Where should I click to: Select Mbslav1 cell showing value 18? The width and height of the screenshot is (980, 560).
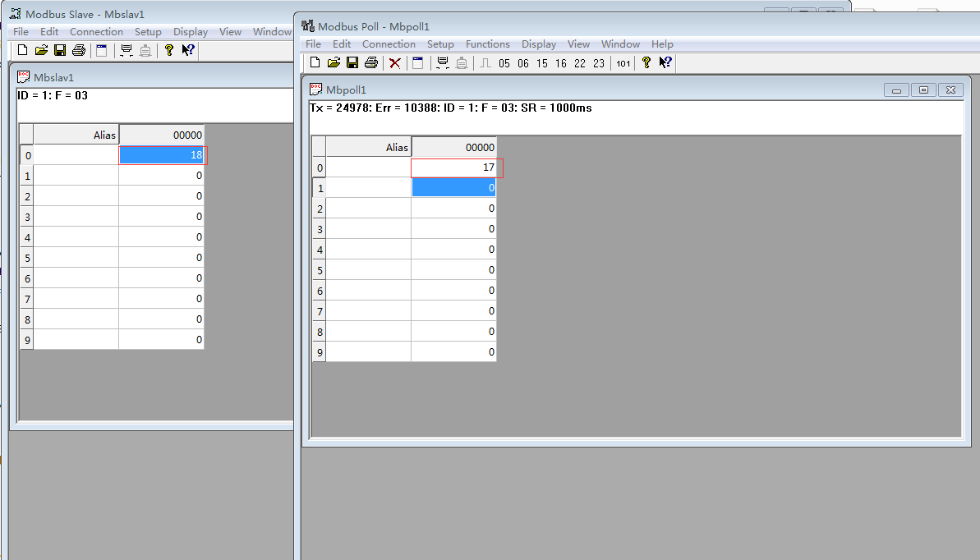[161, 155]
